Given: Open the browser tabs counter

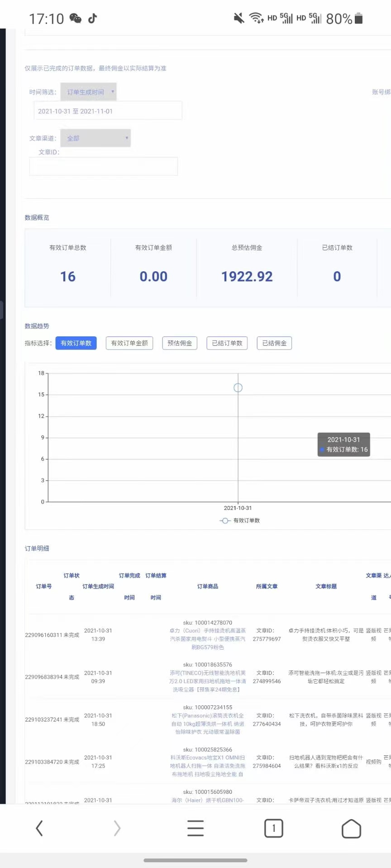Looking at the screenshot, I should click(273, 828).
